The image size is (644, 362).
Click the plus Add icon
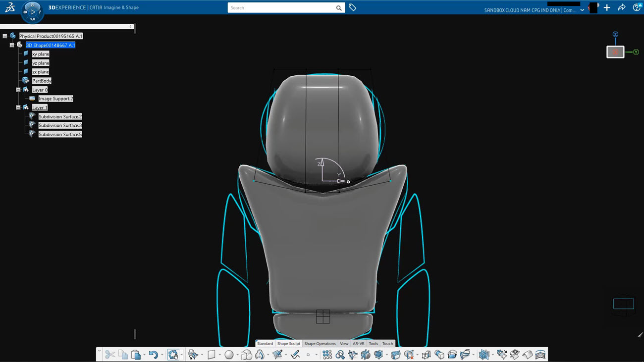[x=607, y=7]
